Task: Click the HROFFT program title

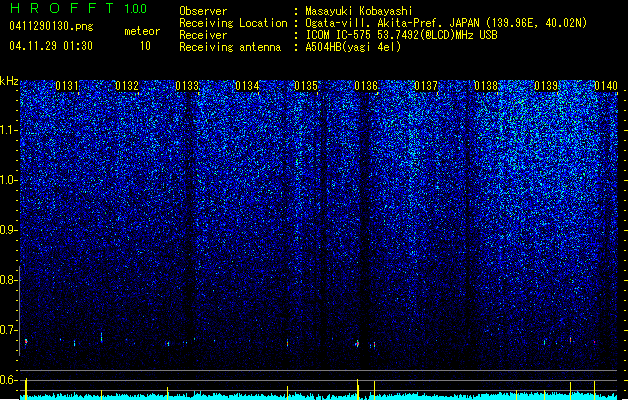Action: [x=62, y=8]
